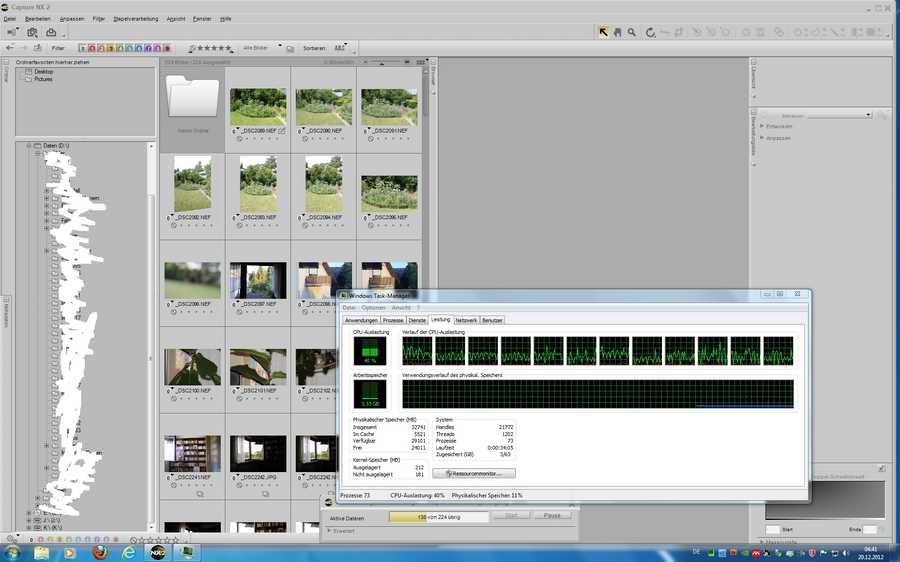Image resolution: width=900 pixels, height=562 pixels.
Task: Open Firefox from the taskbar
Action: coord(100,553)
